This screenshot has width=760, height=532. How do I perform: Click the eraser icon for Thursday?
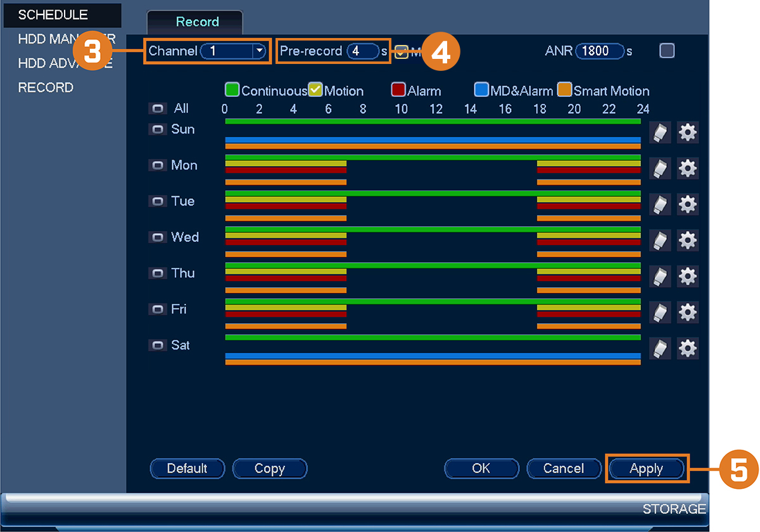click(x=660, y=277)
